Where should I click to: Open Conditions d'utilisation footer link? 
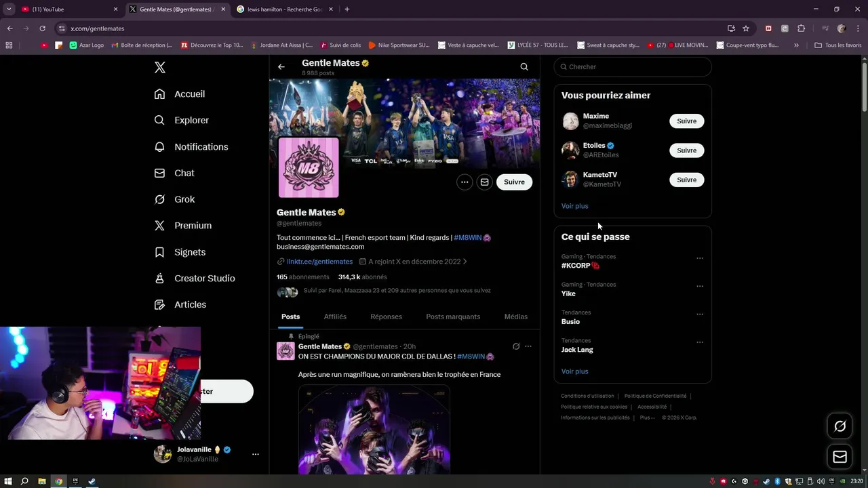[587, 396]
